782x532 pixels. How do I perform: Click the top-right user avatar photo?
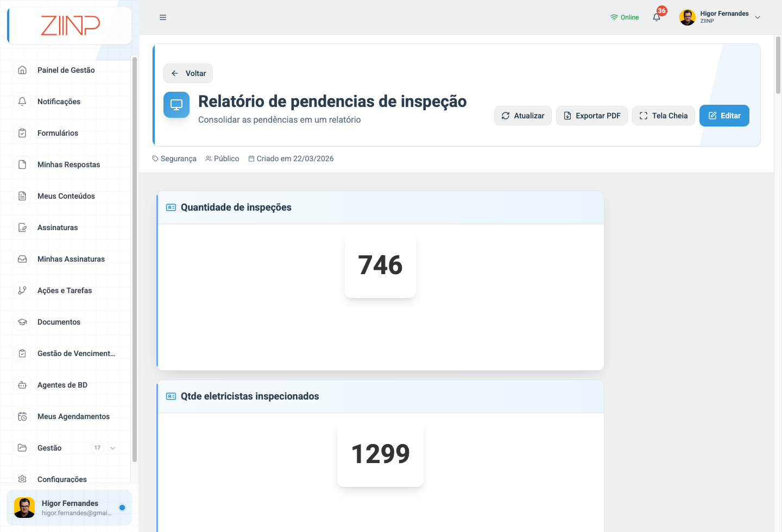[x=688, y=17]
